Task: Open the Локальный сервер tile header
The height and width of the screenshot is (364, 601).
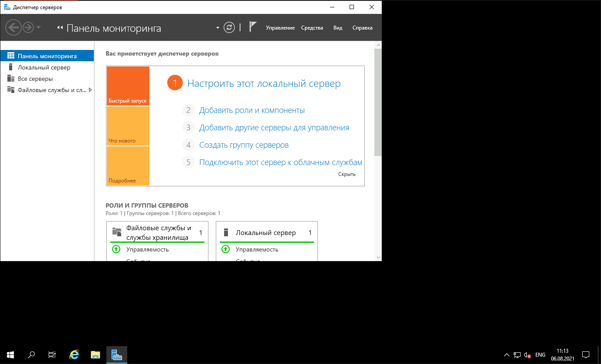Action: pyautogui.click(x=267, y=233)
